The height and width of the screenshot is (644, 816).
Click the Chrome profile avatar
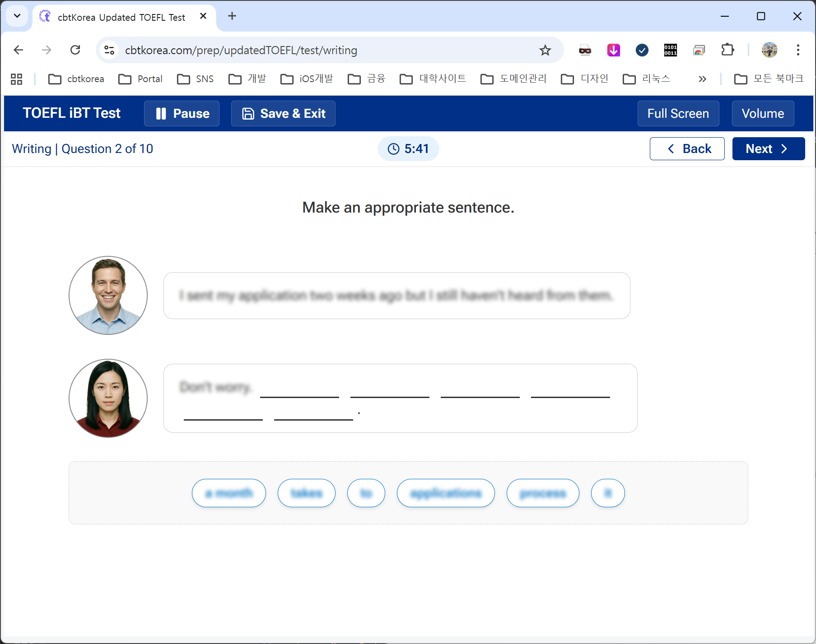(x=769, y=50)
